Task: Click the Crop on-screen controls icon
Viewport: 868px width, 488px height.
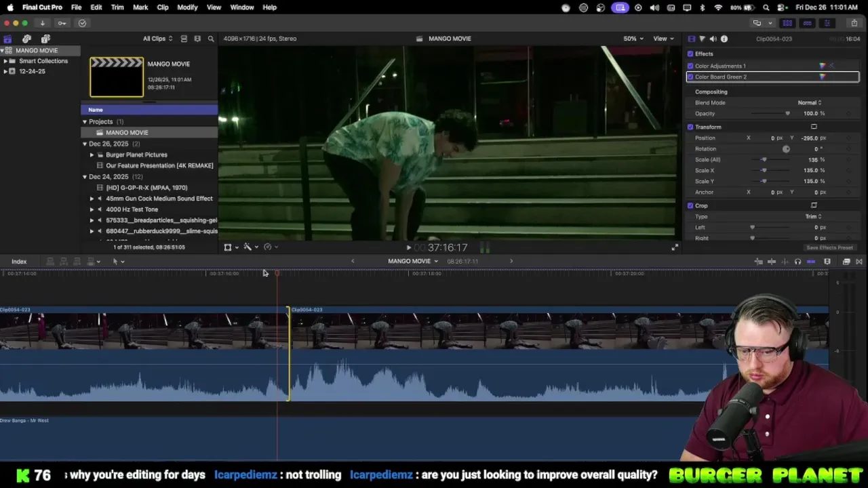Action: tap(814, 205)
